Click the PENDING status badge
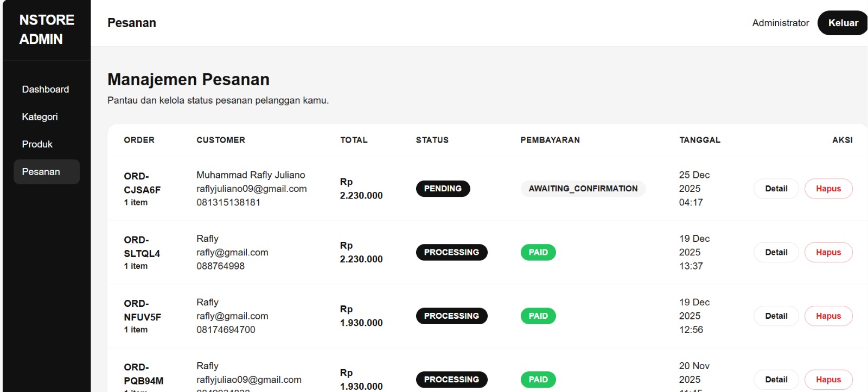The height and width of the screenshot is (392, 868). [x=443, y=189]
